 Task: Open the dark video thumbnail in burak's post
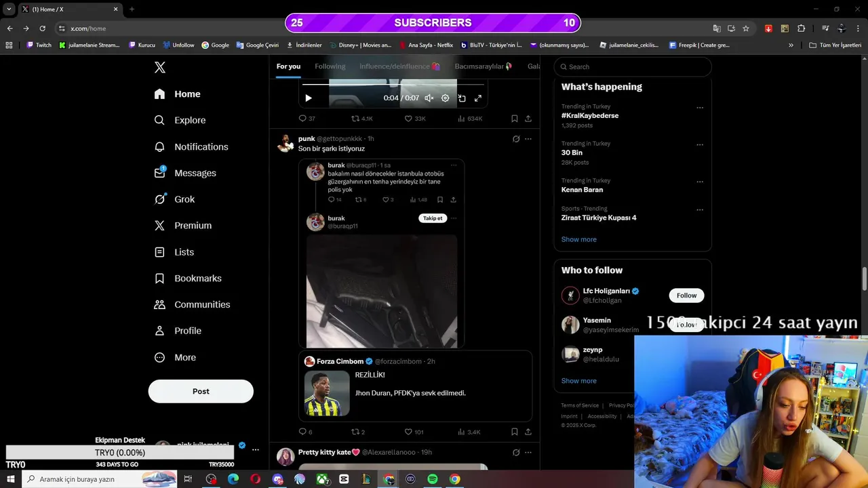(382, 291)
